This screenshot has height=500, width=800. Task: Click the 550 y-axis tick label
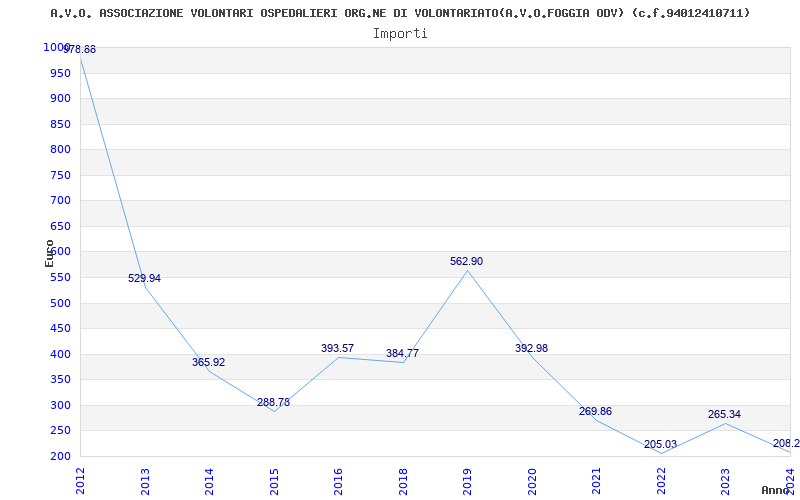tap(61, 278)
